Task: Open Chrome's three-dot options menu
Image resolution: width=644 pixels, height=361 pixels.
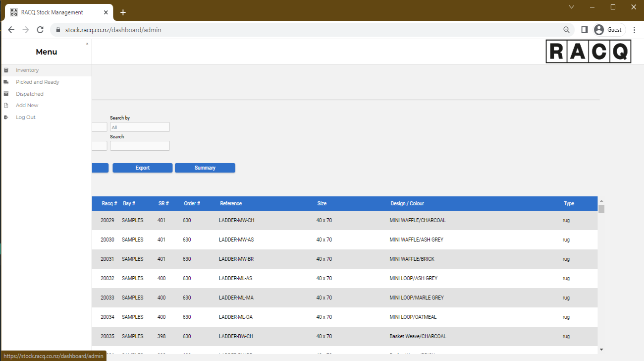Action: [634, 30]
